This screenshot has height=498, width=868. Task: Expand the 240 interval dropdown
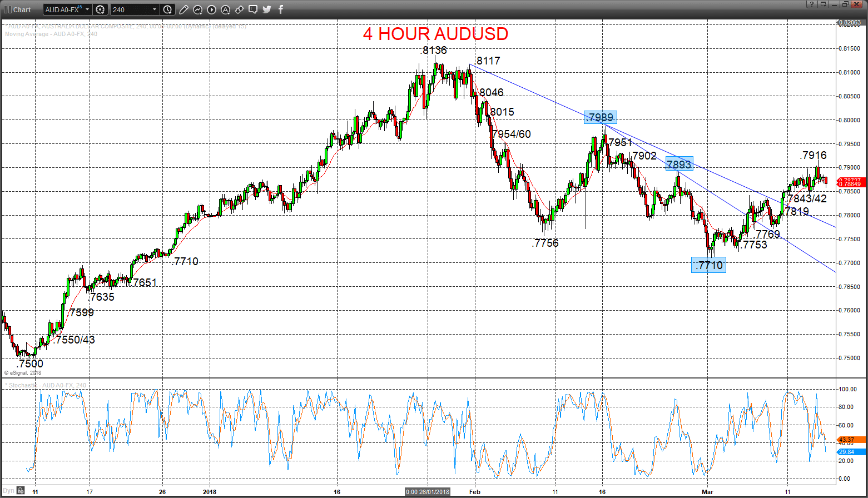point(155,9)
